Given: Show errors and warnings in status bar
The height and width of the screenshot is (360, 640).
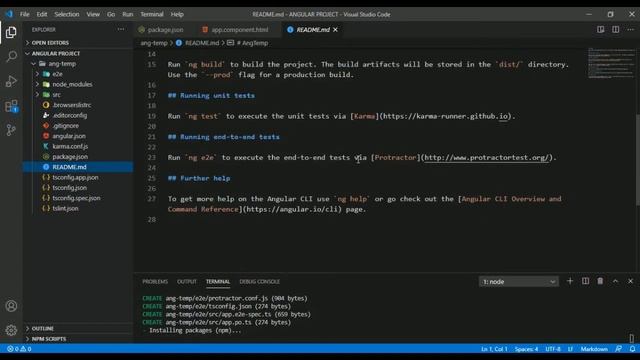Looking at the screenshot, I should point(19,349).
